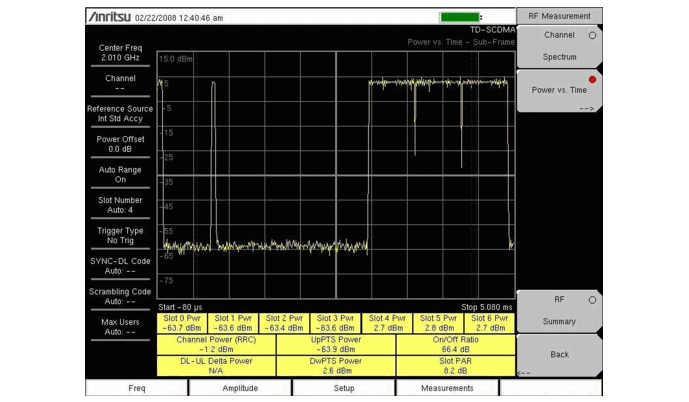Image resolution: width=689 pixels, height=402 pixels.
Task: Click the Stop 5.080 ms label
Action: point(486,307)
